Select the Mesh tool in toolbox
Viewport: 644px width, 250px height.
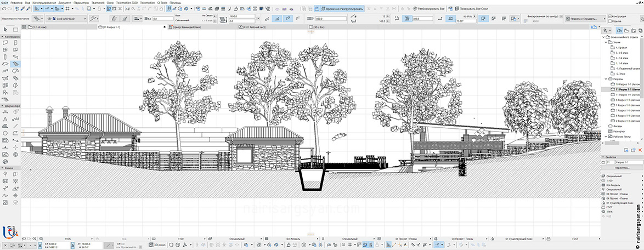5,99
